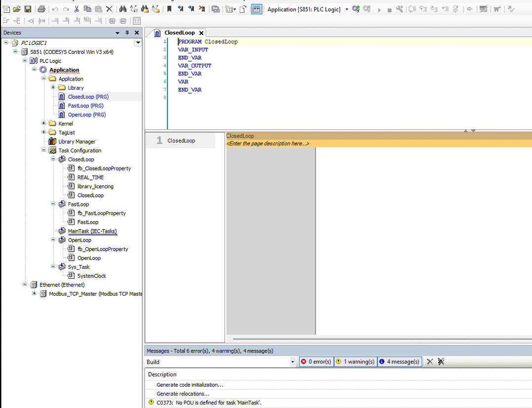
Task: Select MainTask (IEC-Tasks) tree item
Action: pyautogui.click(x=92, y=231)
